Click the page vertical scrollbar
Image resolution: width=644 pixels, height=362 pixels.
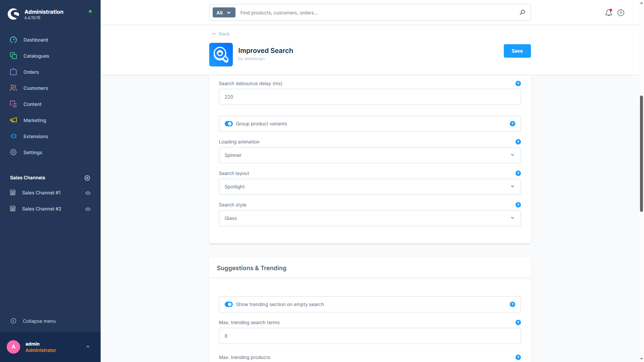(x=641, y=154)
